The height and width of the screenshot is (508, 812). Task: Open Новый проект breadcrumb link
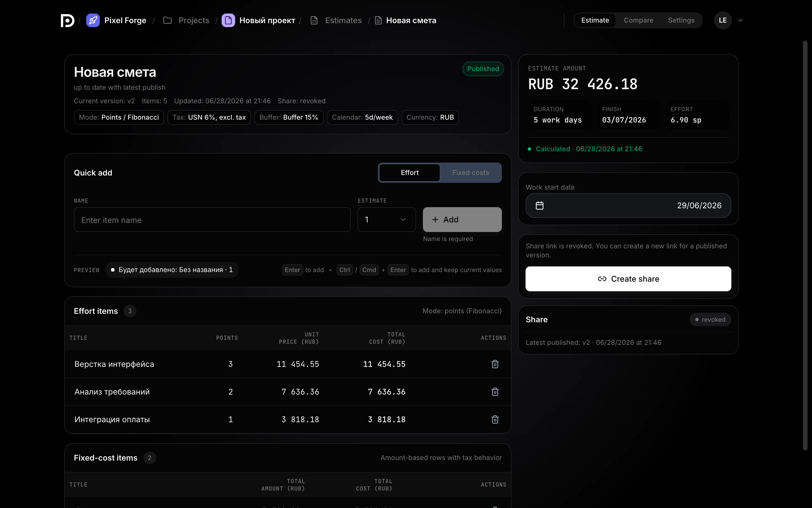click(x=267, y=21)
